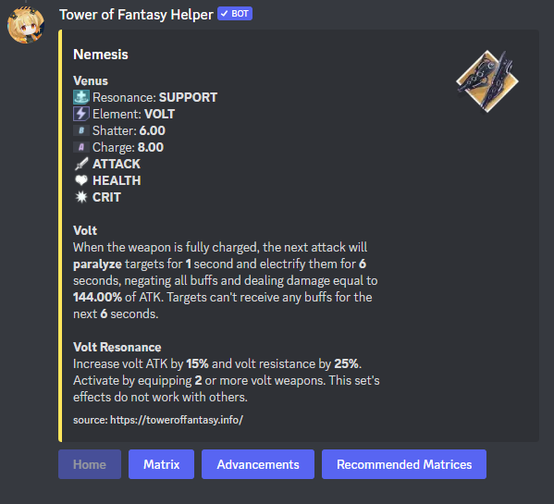Image resolution: width=554 pixels, height=504 pixels.
Task: Click the Tower of Fantasy Helper bot avatar
Action: coord(26,25)
